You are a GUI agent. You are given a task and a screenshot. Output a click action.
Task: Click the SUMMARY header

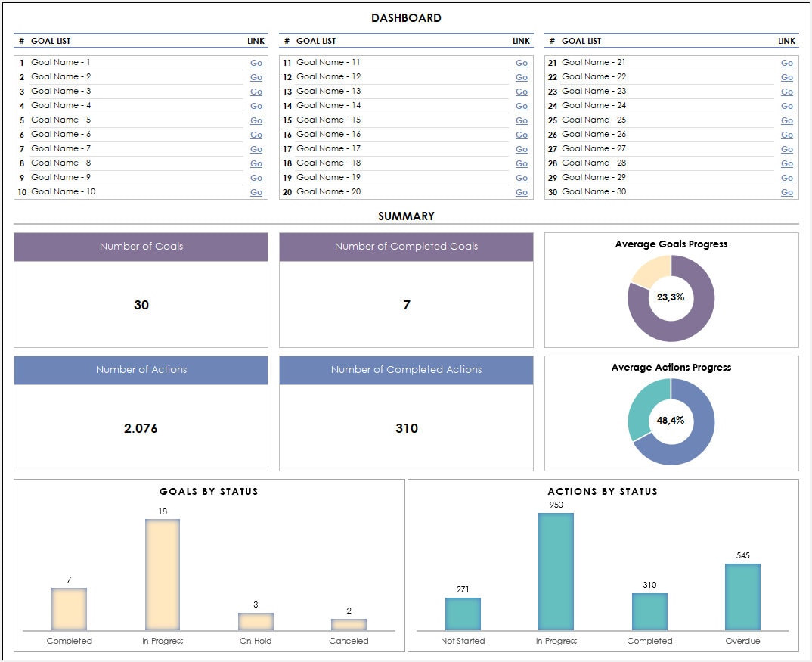pyautogui.click(x=405, y=216)
